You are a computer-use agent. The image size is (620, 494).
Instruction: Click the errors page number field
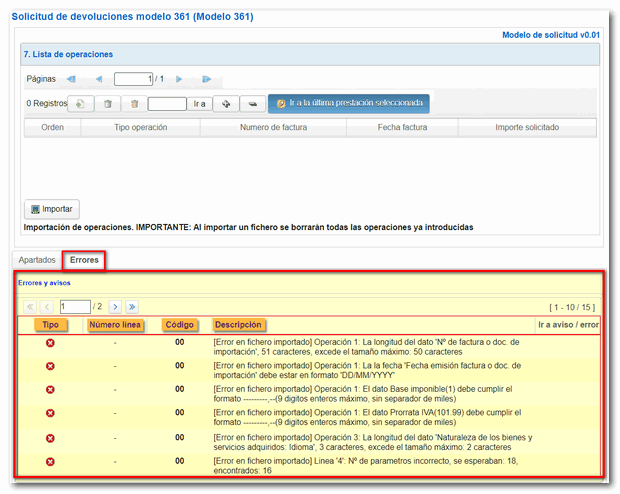[75, 306]
